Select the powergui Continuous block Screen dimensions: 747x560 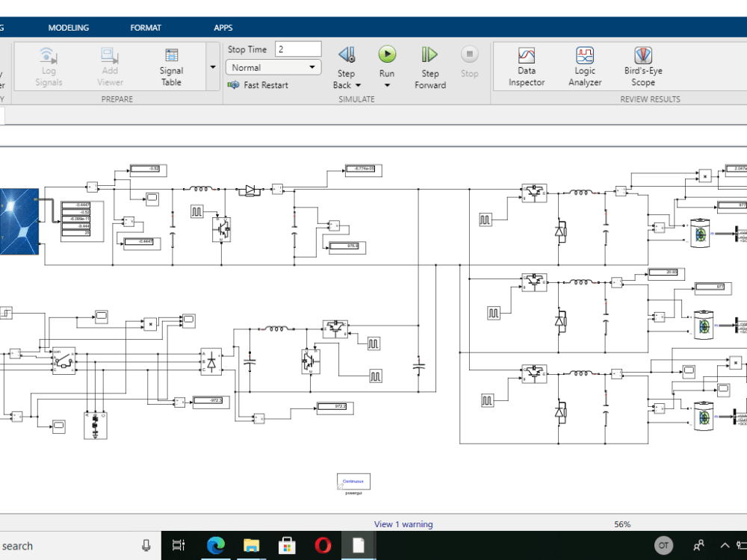click(353, 482)
